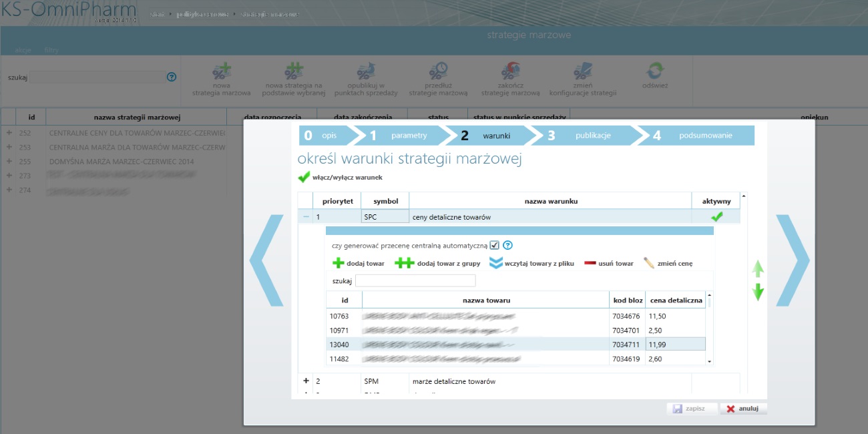Expand the SPM 'marże detaliczne towarów' row
This screenshot has width=868, height=434.
click(x=306, y=381)
